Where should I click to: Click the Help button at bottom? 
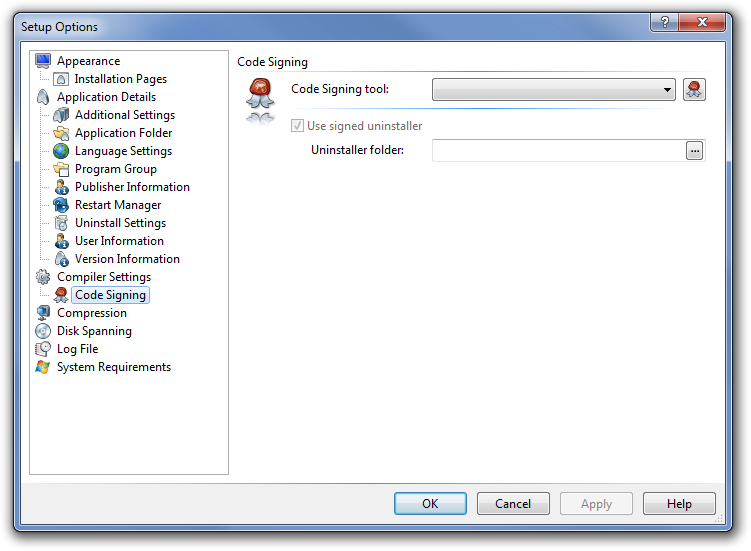(x=679, y=503)
